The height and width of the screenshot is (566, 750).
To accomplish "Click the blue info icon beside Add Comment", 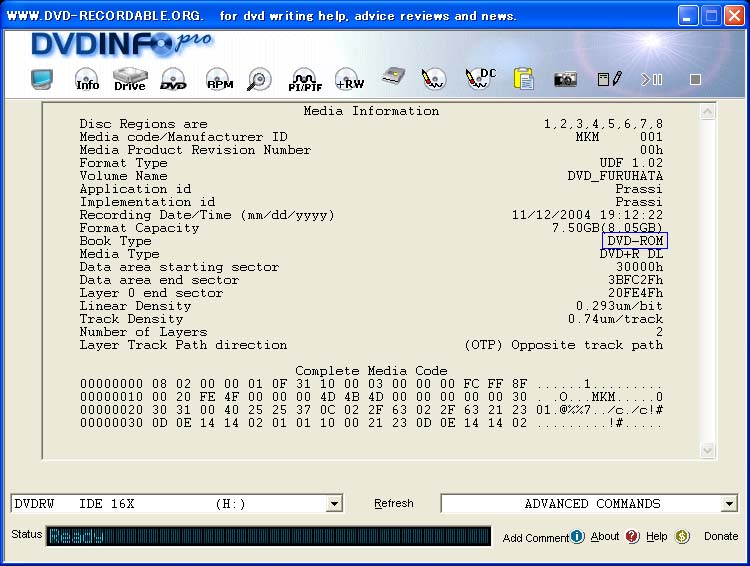I will [x=577, y=536].
